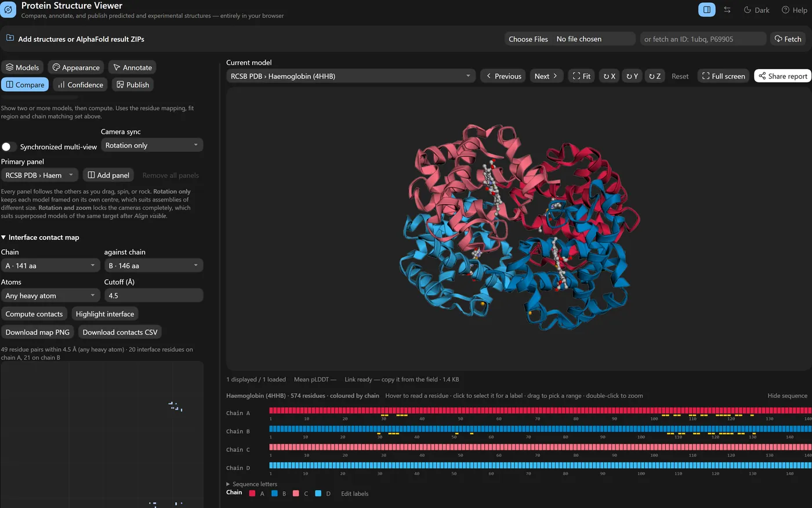Open the Primary panel model dropdown
The height and width of the screenshot is (508, 812).
39,175
